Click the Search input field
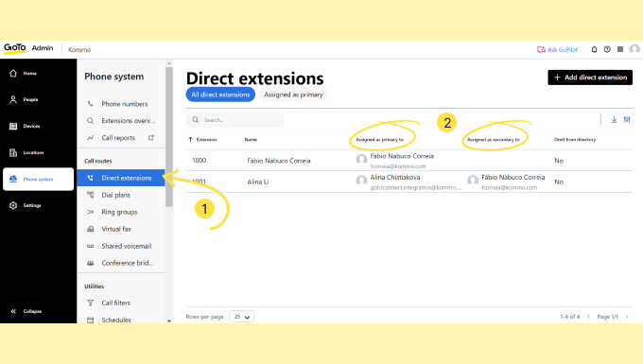Image resolution: width=643 pixels, height=364 pixels. (x=235, y=120)
